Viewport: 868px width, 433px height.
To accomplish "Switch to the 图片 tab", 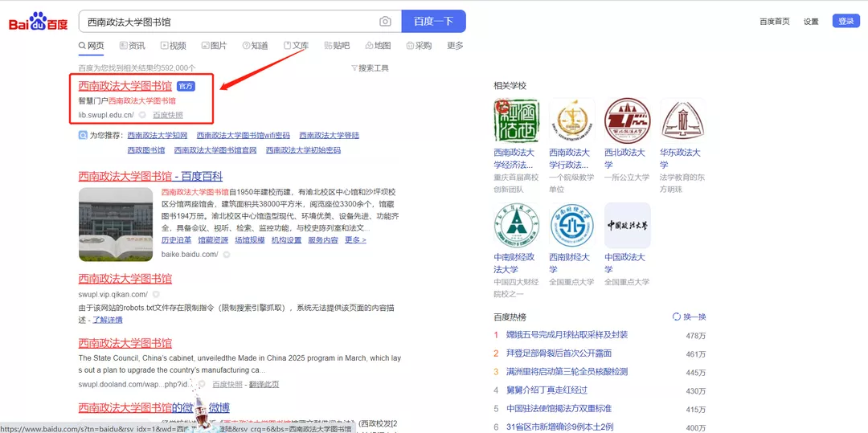I will (214, 46).
